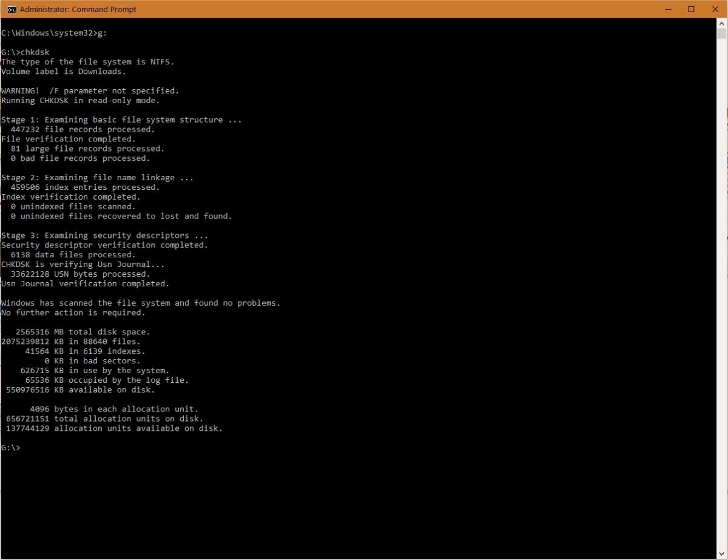Screen dimensions: 728x560
Task: Click '0 bad file records processed.' line
Action: coord(81,158)
